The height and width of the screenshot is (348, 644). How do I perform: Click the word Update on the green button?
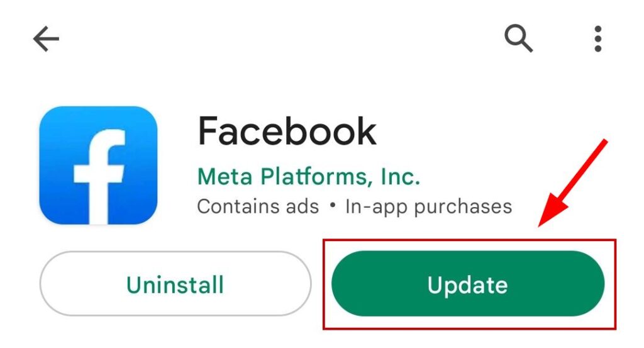coord(467,285)
